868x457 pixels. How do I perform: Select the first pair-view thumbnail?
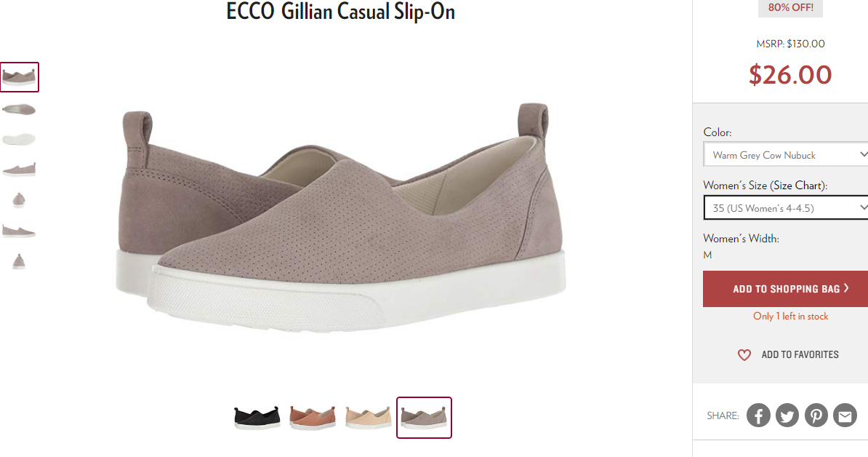(20, 77)
